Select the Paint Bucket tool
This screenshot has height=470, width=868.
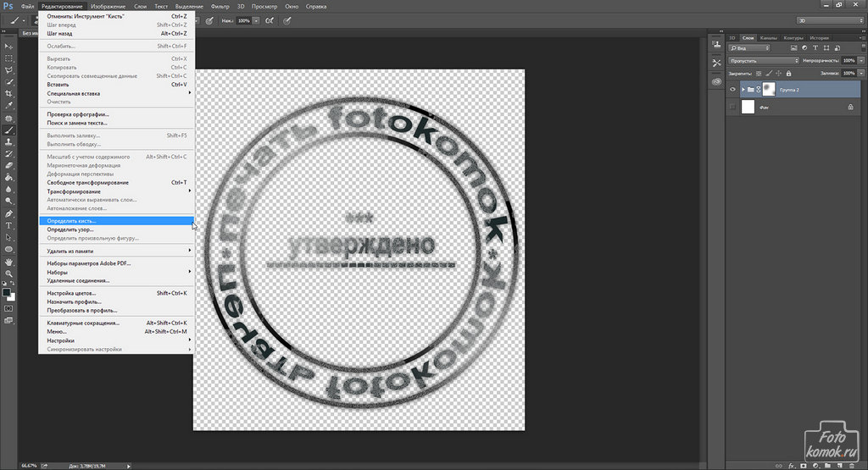click(8, 178)
